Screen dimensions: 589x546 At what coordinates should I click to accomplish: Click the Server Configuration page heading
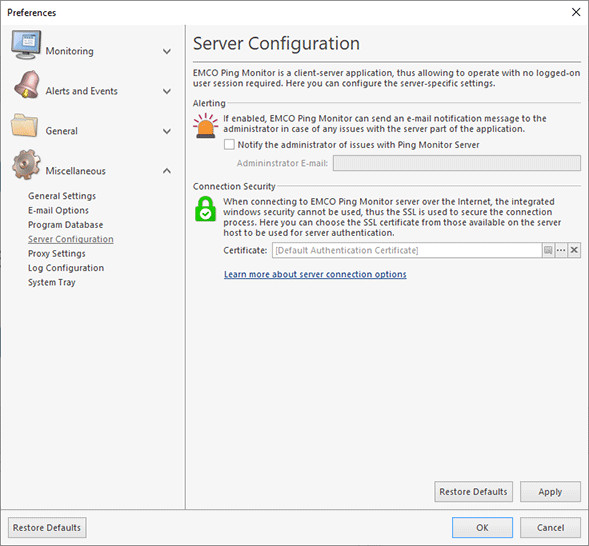click(276, 43)
